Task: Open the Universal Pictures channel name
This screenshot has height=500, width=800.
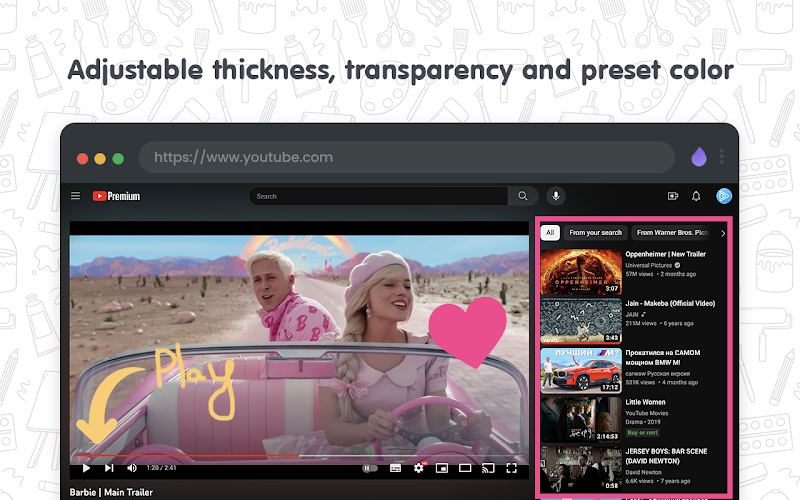Action: [x=648, y=265]
